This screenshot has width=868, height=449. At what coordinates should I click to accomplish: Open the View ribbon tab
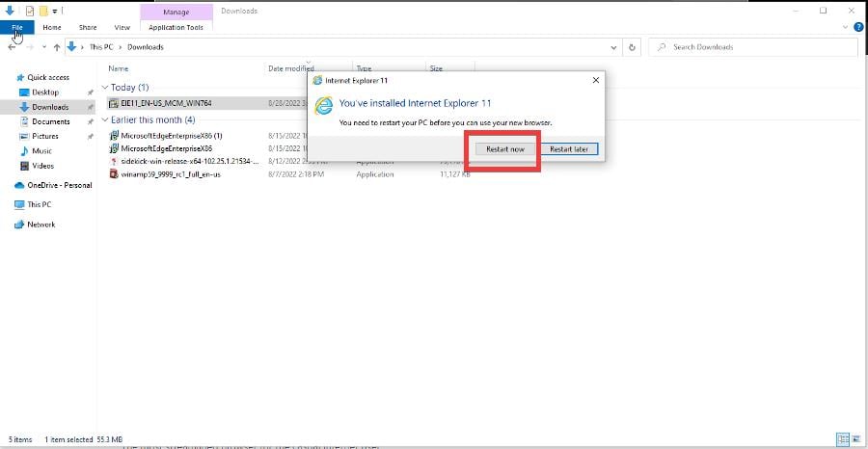pyautogui.click(x=122, y=27)
